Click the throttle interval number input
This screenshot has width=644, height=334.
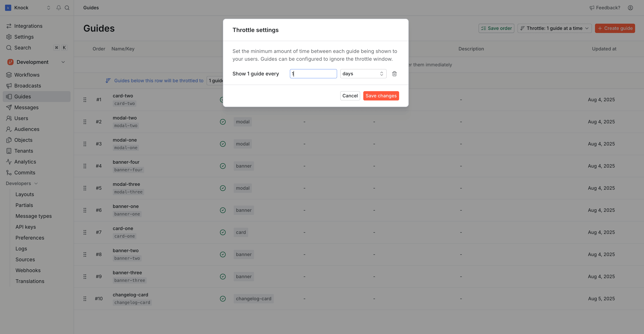[313, 74]
